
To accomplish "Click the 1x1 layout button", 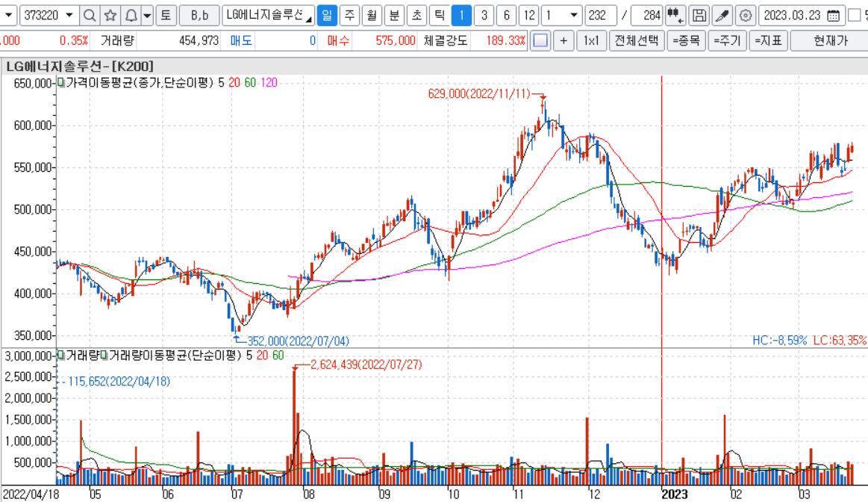I will coord(591,40).
